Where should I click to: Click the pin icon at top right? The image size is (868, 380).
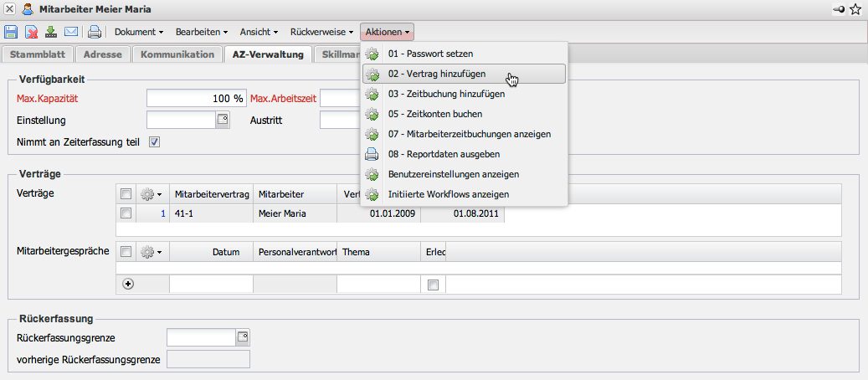pyautogui.click(x=839, y=9)
